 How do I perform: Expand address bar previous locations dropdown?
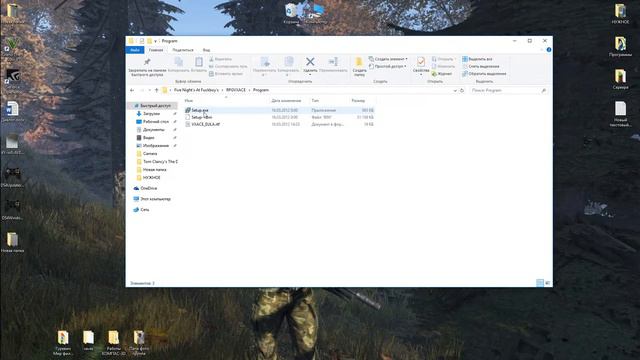coord(455,90)
